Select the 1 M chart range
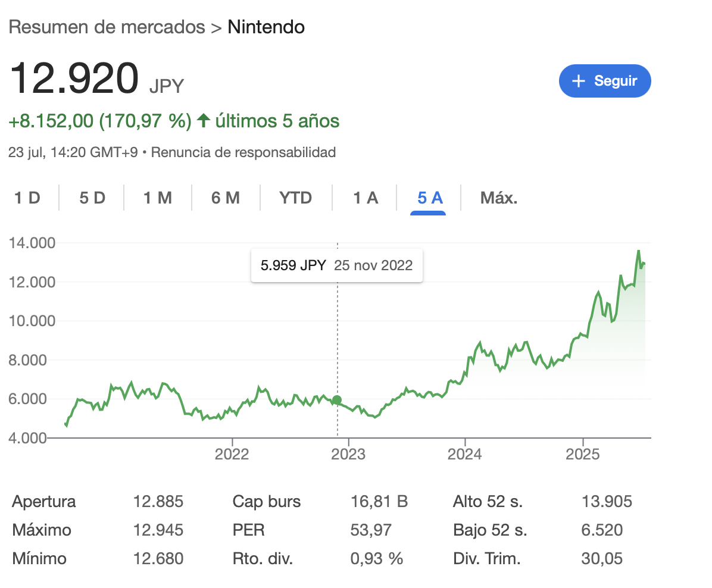Screen dimensions: 712x588 point(158,198)
